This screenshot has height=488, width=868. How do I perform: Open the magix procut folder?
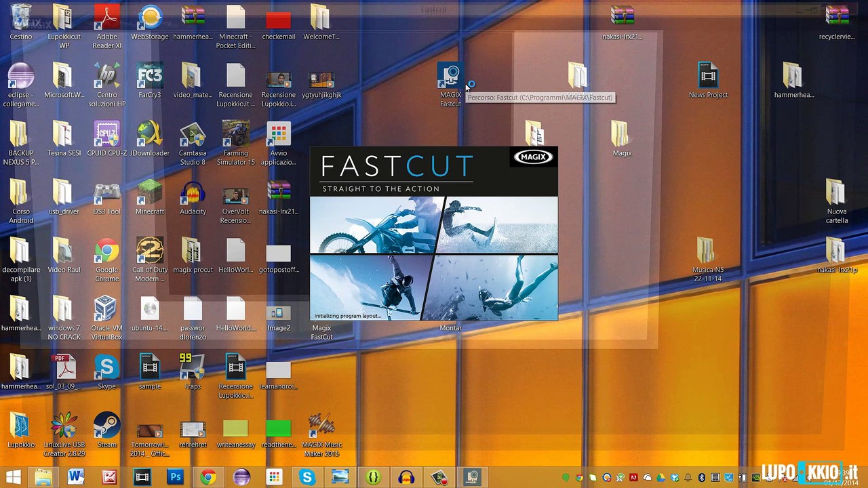point(193,255)
